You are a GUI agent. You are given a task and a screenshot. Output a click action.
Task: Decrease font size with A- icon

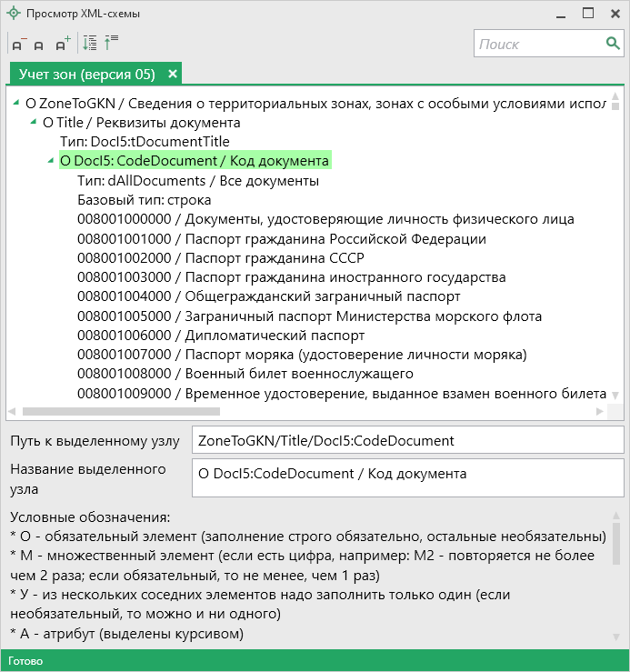[x=18, y=44]
